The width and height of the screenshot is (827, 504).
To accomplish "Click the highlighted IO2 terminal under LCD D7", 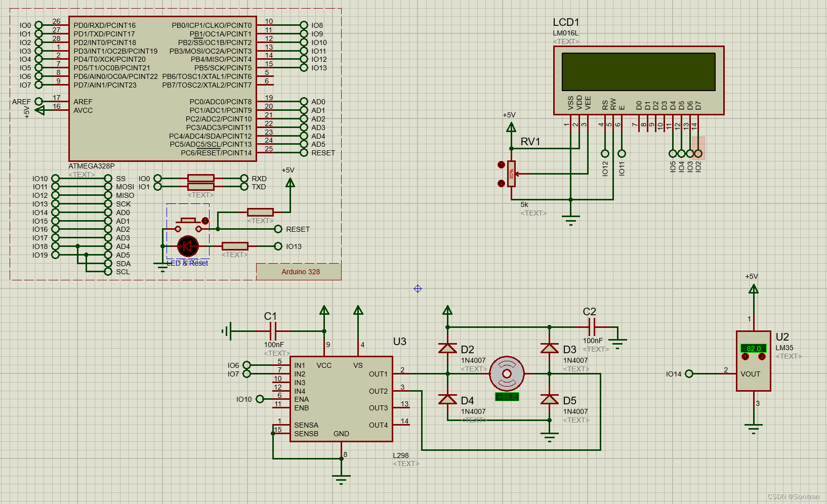I will 698,153.
